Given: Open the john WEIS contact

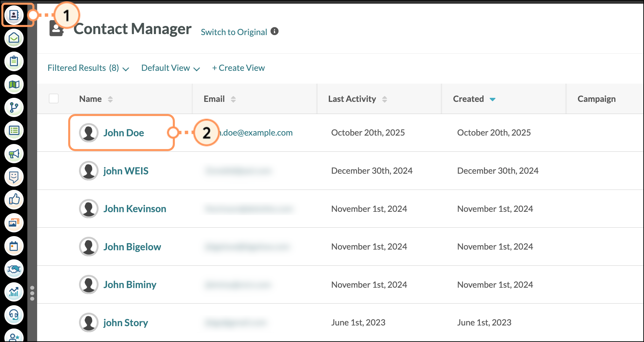Looking at the screenshot, I should pyautogui.click(x=126, y=171).
